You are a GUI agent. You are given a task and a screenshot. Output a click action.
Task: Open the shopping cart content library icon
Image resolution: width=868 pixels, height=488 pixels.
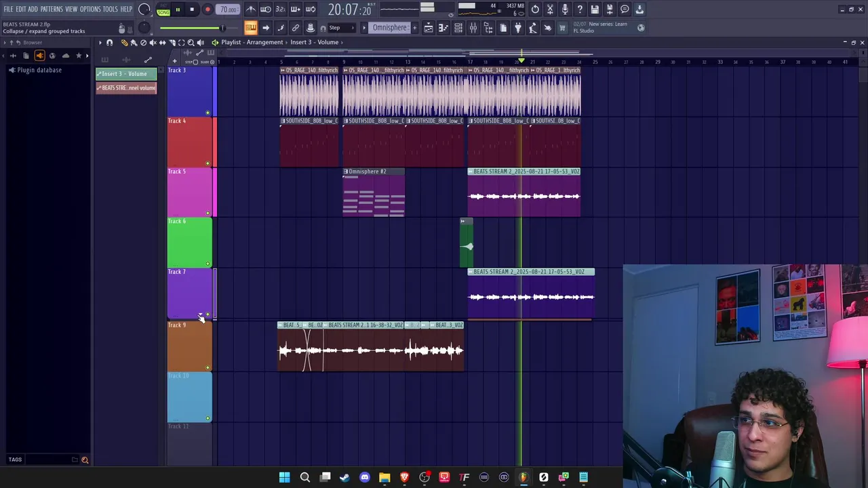562,28
